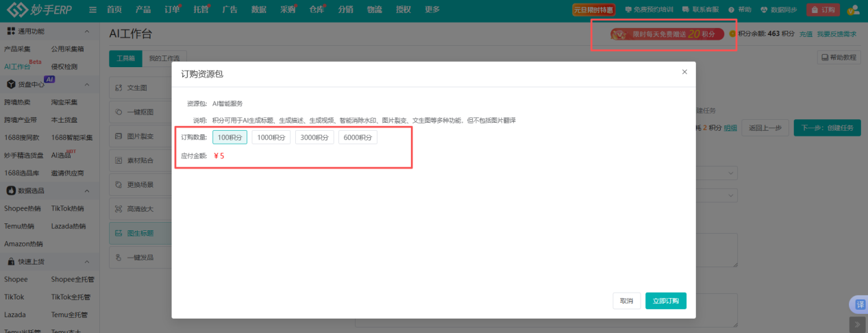The height and width of the screenshot is (333, 868).
Task: Collapse the 通用功能 sidebar section
Action: click(x=86, y=32)
